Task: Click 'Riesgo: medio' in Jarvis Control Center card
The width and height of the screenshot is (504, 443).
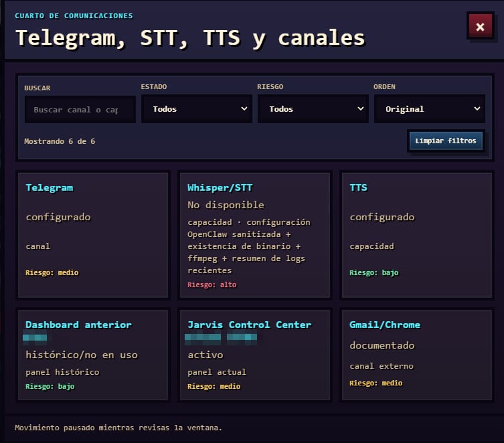Action: [x=214, y=386]
